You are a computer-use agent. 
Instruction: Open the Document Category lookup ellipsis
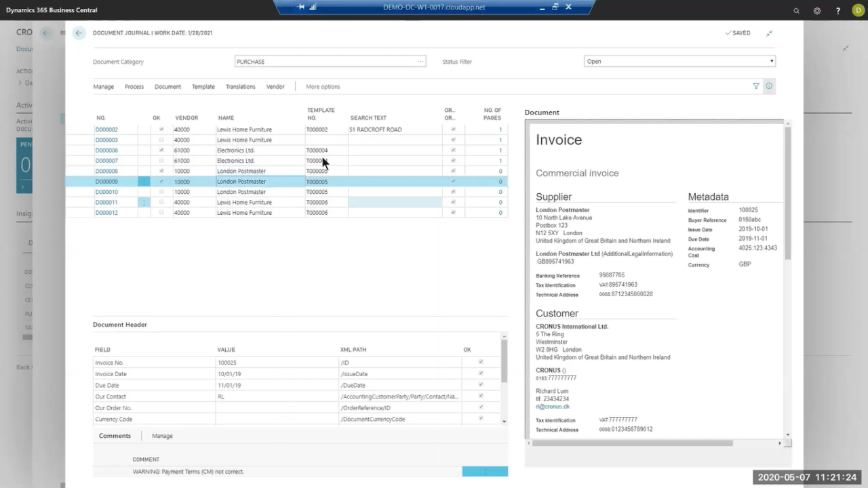pos(420,61)
